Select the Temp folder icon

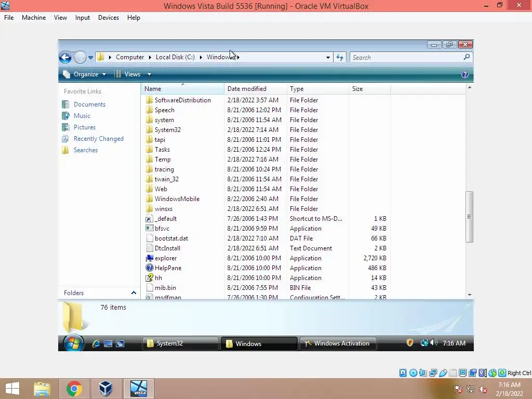149,159
